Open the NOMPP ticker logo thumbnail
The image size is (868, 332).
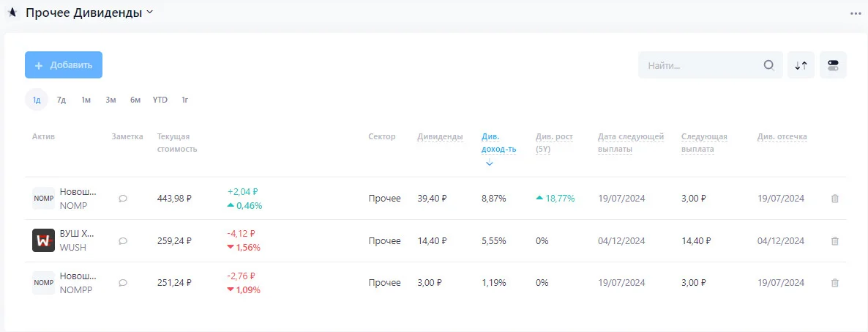(x=43, y=283)
